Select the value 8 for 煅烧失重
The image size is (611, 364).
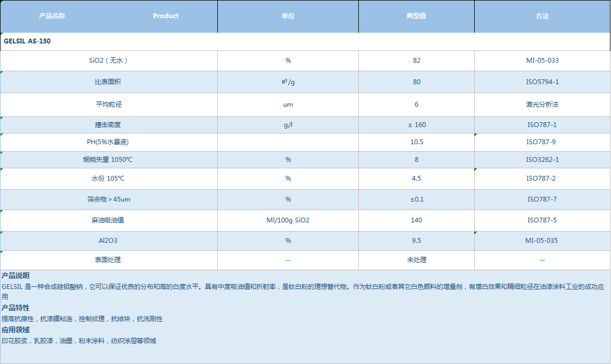pyautogui.click(x=417, y=160)
